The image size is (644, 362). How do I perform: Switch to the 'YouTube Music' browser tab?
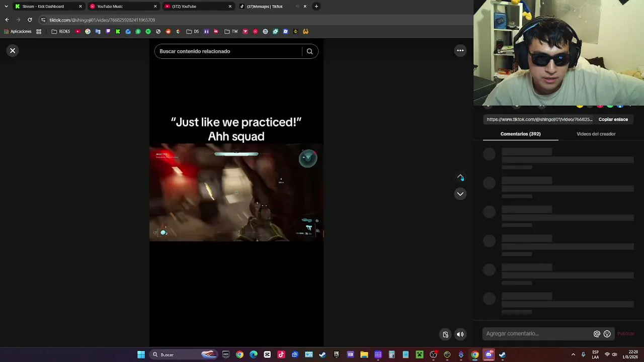[x=123, y=7]
